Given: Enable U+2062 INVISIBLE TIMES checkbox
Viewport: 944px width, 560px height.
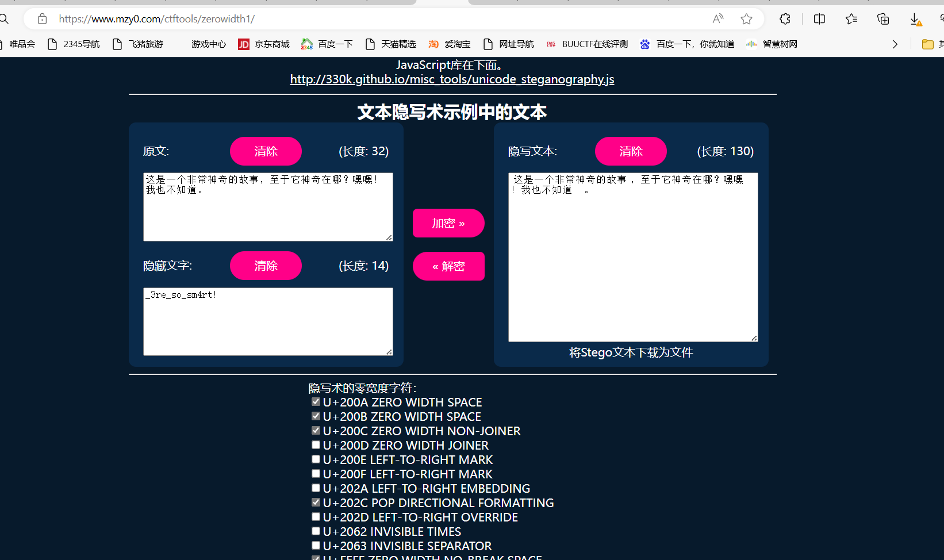Looking at the screenshot, I should (x=316, y=531).
